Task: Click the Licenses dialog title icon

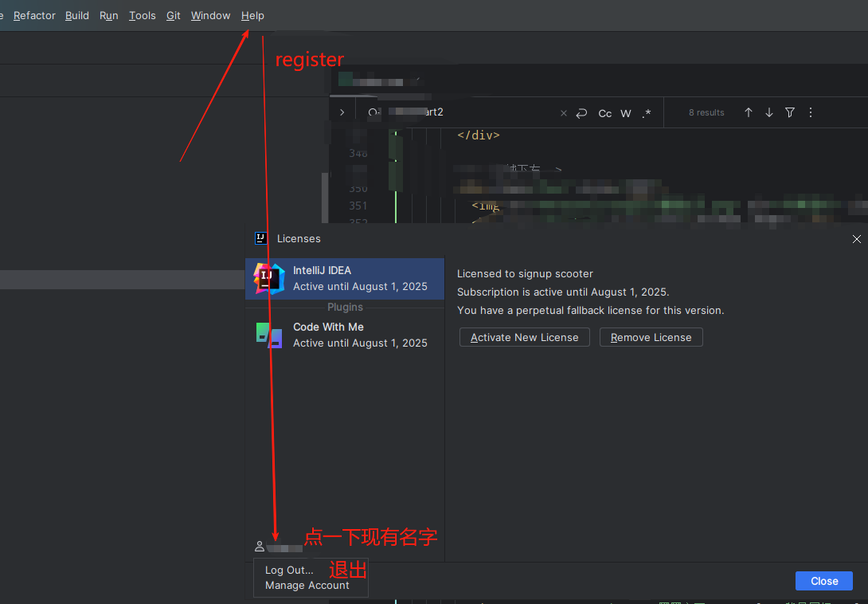Action: click(x=260, y=238)
